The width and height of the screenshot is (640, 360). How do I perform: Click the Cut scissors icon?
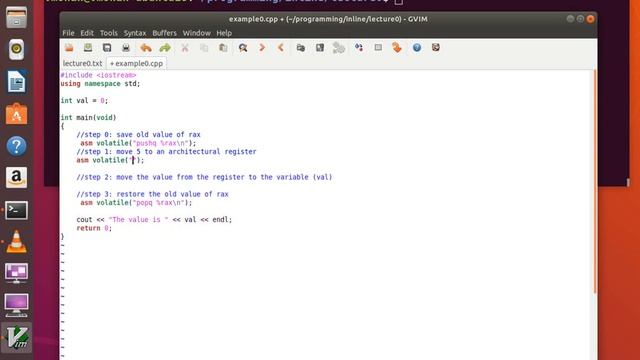click(x=185, y=48)
